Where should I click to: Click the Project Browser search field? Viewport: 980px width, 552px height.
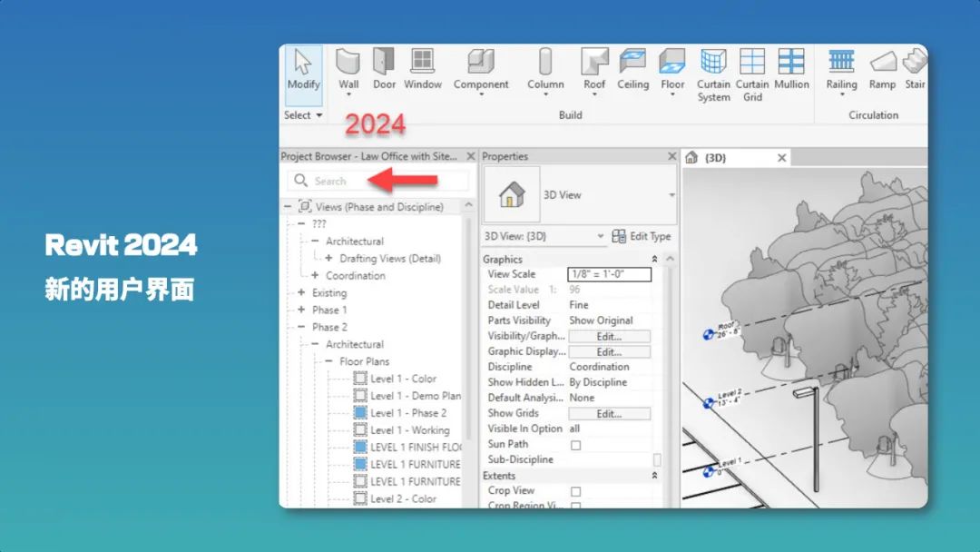[x=363, y=181]
